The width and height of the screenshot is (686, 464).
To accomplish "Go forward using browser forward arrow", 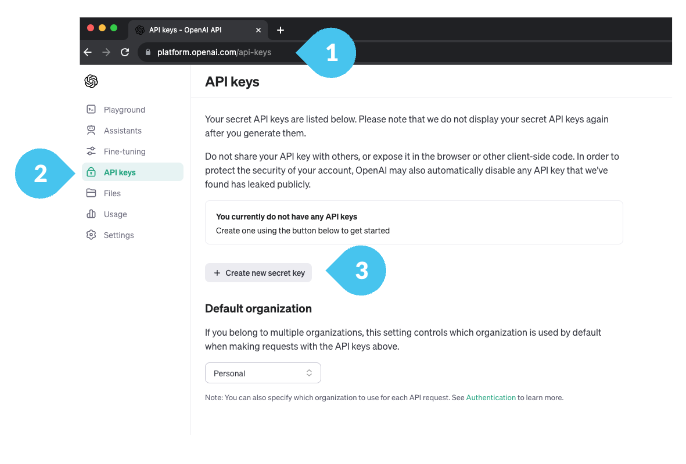I will tap(106, 51).
